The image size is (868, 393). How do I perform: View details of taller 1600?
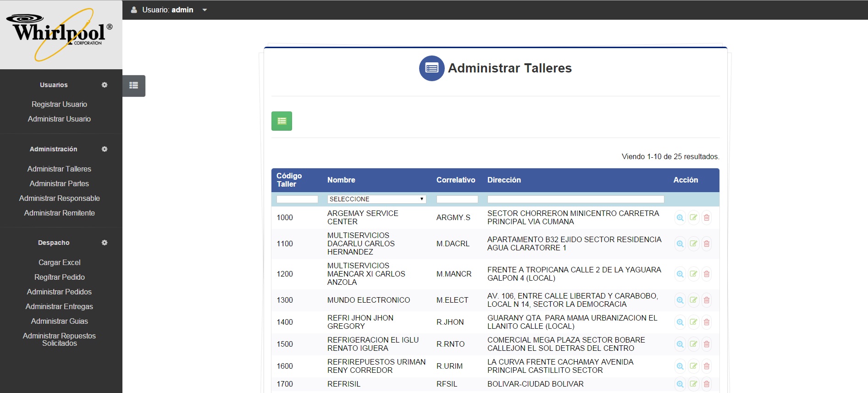(x=680, y=366)
